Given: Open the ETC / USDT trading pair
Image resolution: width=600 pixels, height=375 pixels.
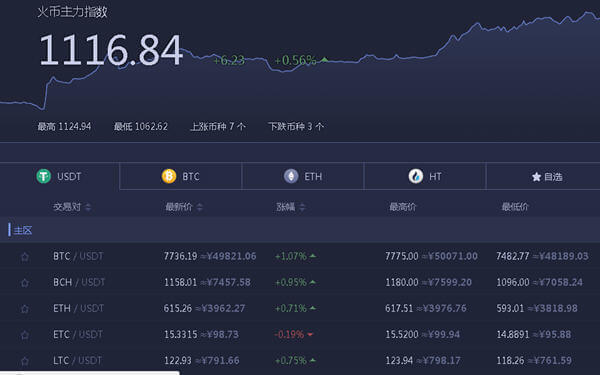Looking at the screenshot, I should (x=78, y=334).
